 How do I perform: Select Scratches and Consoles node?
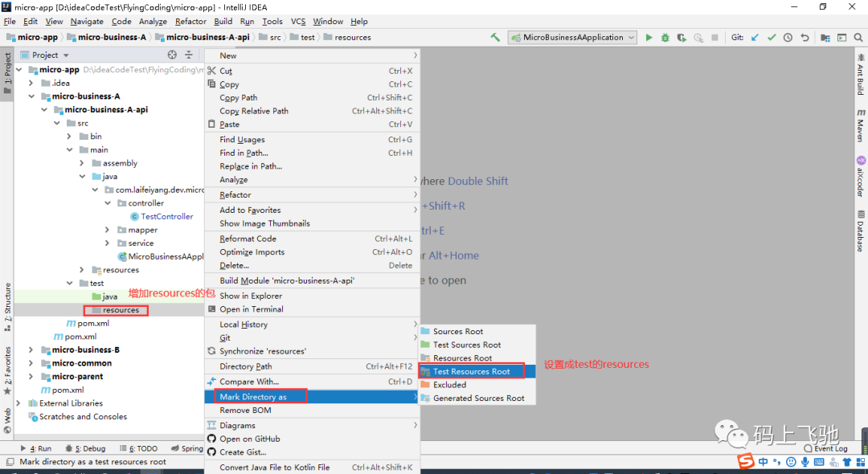77,416
